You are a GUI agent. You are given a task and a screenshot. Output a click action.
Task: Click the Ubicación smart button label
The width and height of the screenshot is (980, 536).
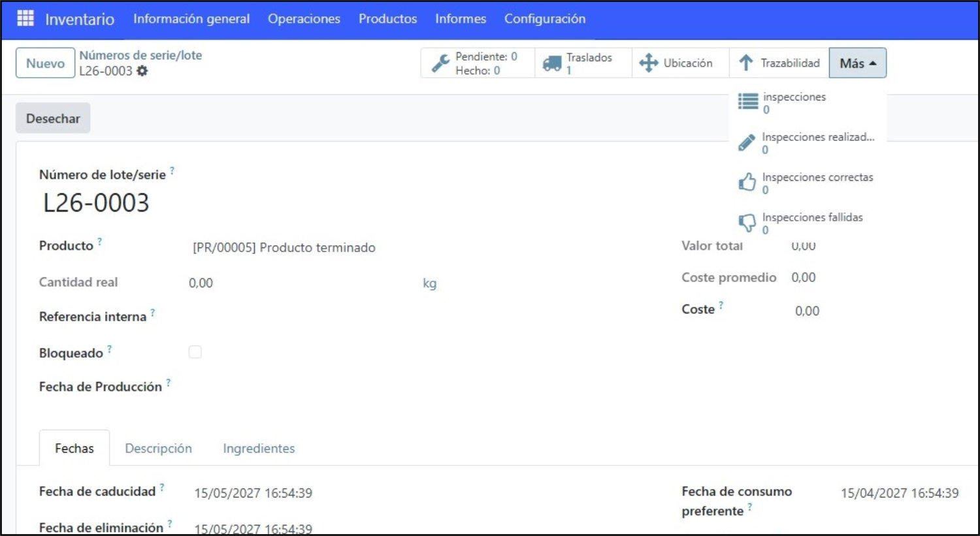(x=688, y=63)
